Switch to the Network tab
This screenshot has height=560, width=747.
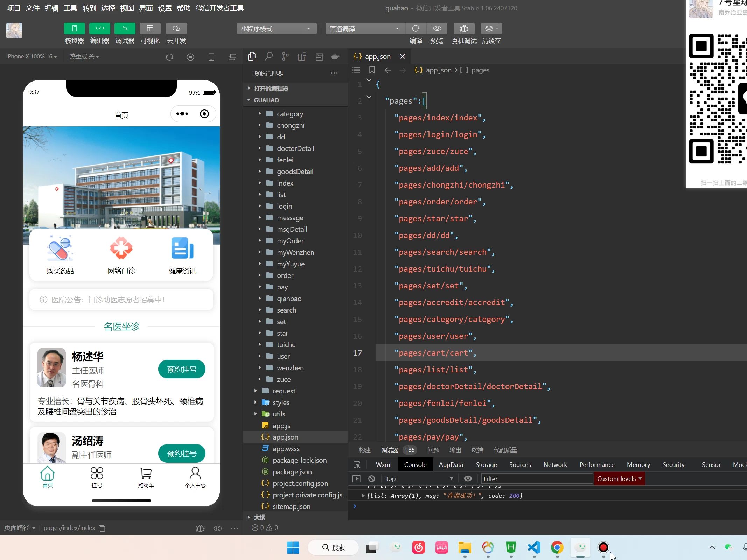tap(555, 464)
